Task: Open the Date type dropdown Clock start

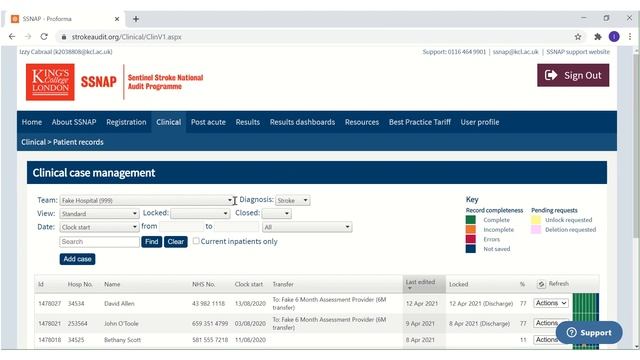Action: [x=99, y=227]
